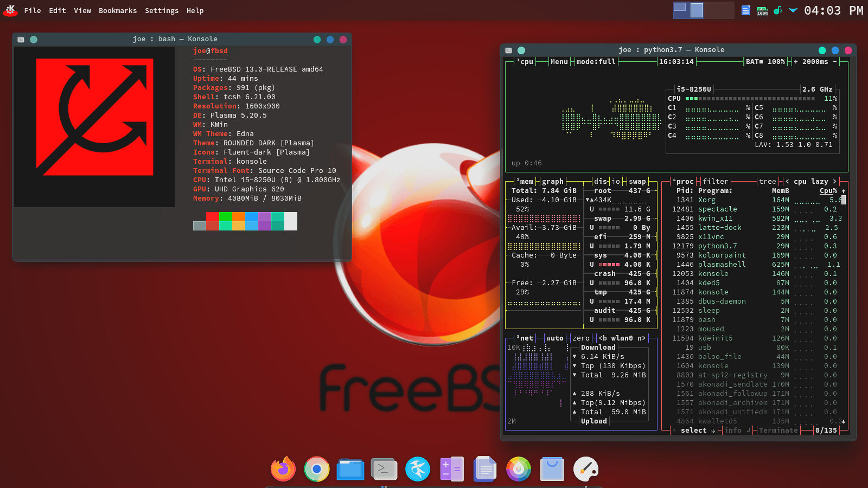Click left arrow of proc sorting column
Viewport: 868px width, 488px height.
click(x=787, y=182)
